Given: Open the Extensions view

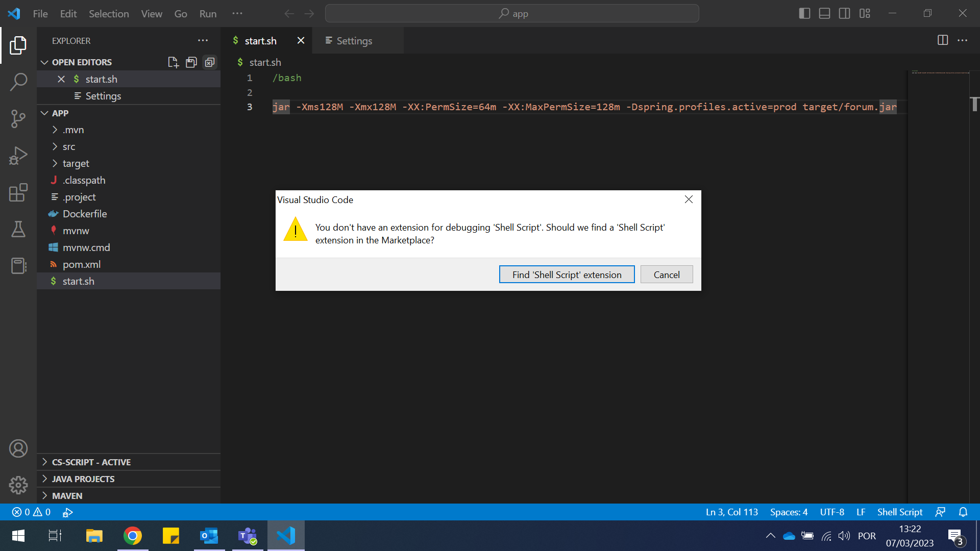Looking at the screenshot, I should tap(18, 192).
